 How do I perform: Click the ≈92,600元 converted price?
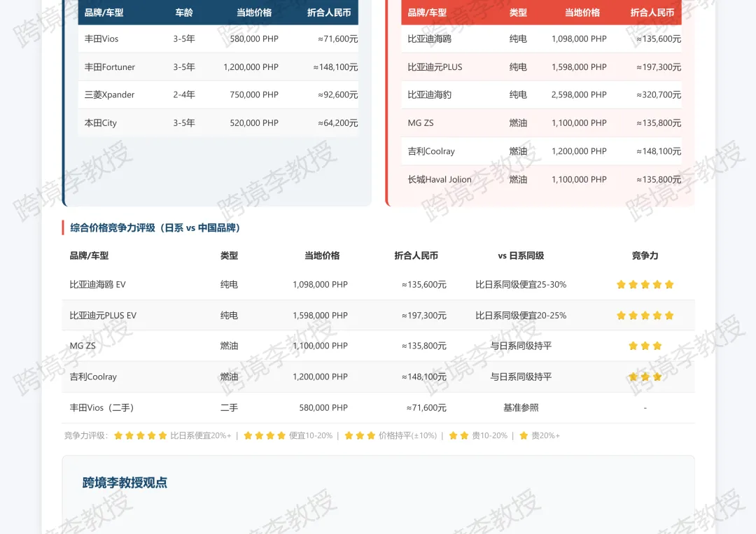click(x=337, y=94)
